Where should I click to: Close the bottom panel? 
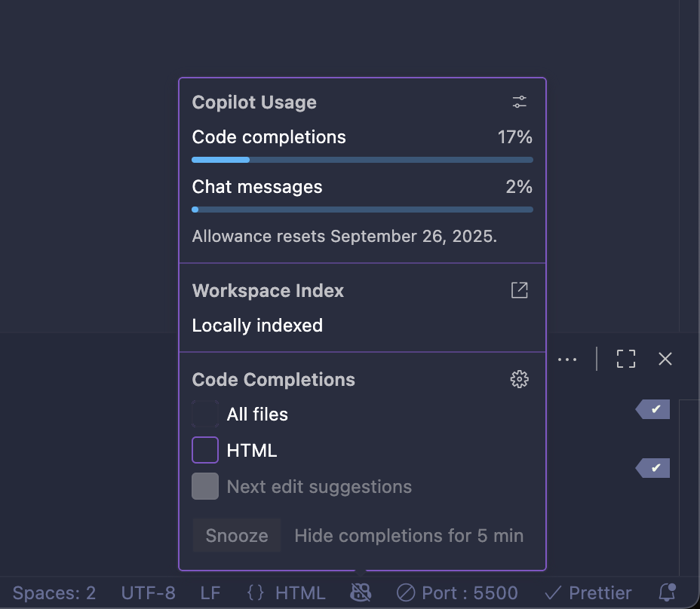(665, 359)
